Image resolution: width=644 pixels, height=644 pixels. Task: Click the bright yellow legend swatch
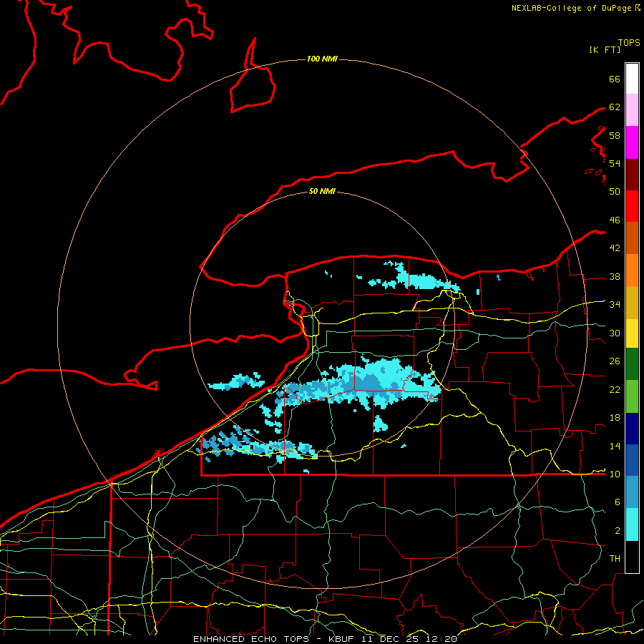pos(632,333)
